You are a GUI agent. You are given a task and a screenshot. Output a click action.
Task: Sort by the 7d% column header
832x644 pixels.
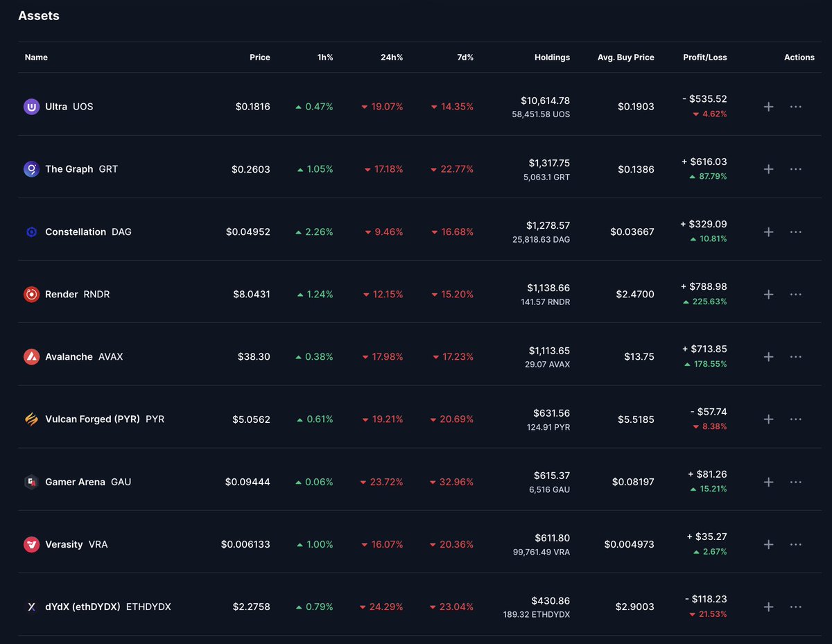pos(465,58)
